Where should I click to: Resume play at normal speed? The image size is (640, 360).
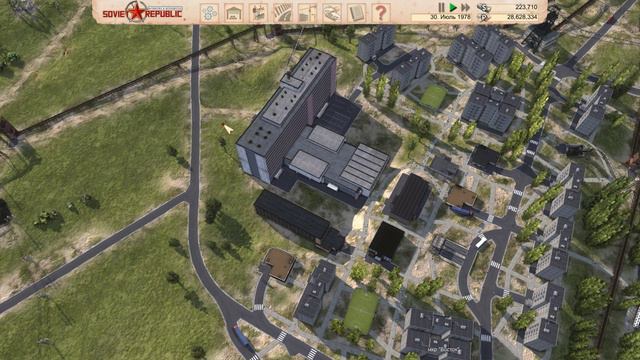click(x=453, y=7)
